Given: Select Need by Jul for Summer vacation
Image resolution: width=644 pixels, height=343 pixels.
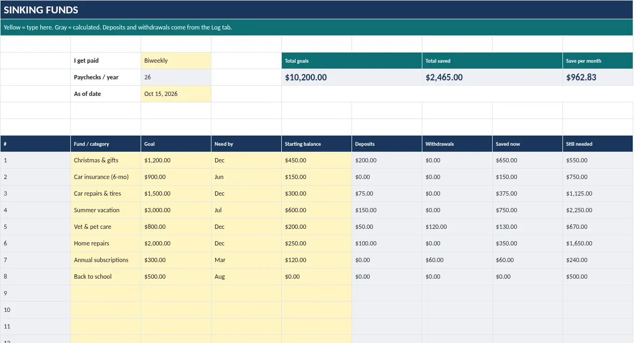Looking at the screenshot, I should coord(246,210).
